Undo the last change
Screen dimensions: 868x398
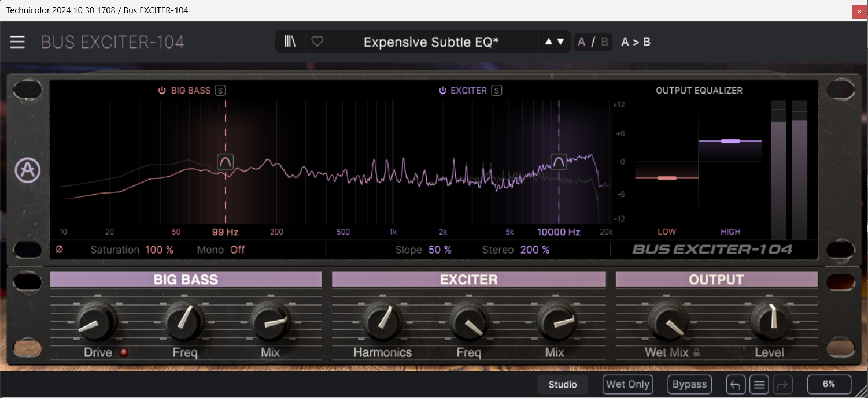pyautogui.click(x=736, y=385)
